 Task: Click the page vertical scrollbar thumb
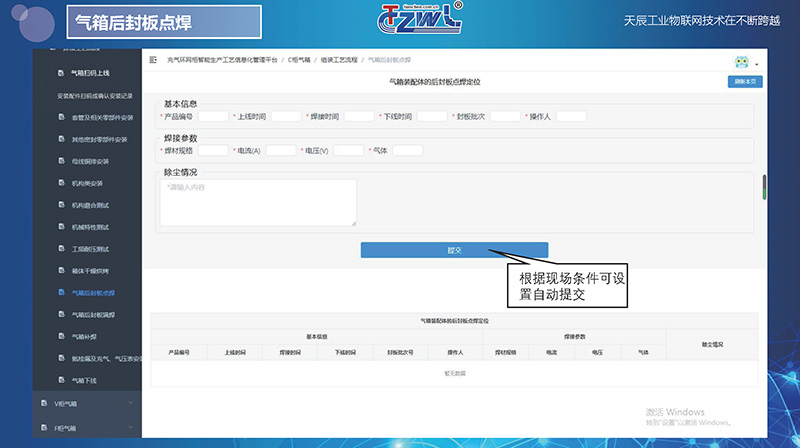point(764,187)
